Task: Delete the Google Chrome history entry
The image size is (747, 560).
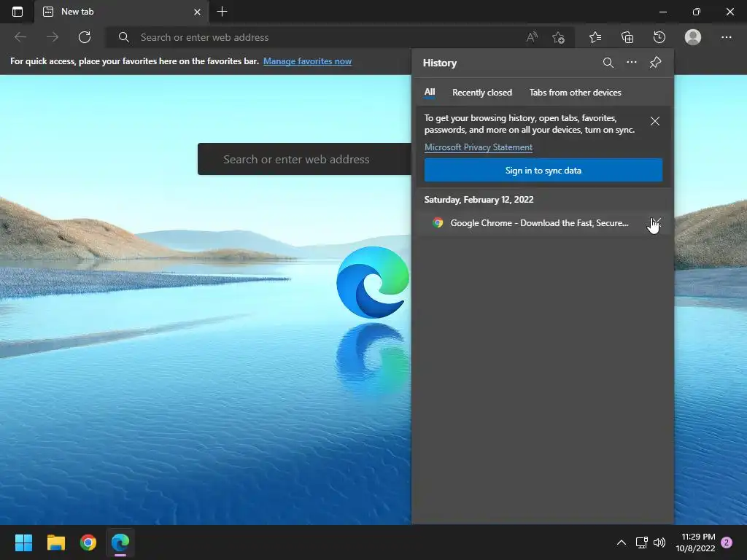Action: pos(656,223)
